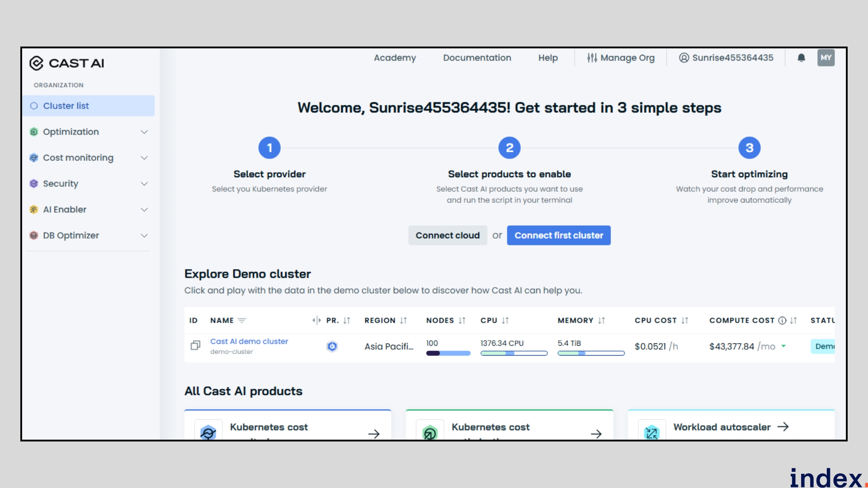Click the CAST AI logo
The width and height of the screenshot is (868, 488).
click(67, 63)
